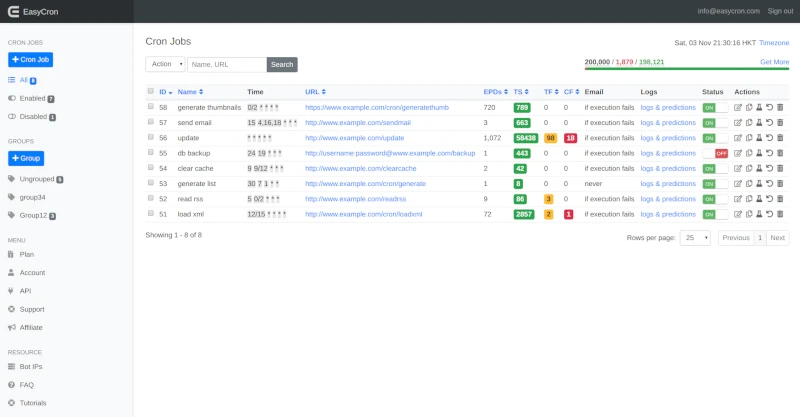This screenshot has width=800, height=417.
Task: Filter sidebar to Enabled cron jobs
Action: (31, 99)
